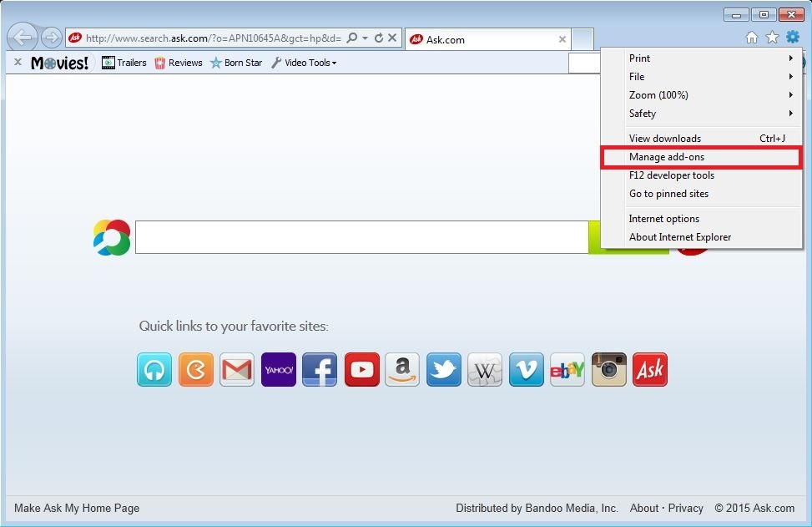
Task: Click the Tools gear icon
Action: (792, 38)
